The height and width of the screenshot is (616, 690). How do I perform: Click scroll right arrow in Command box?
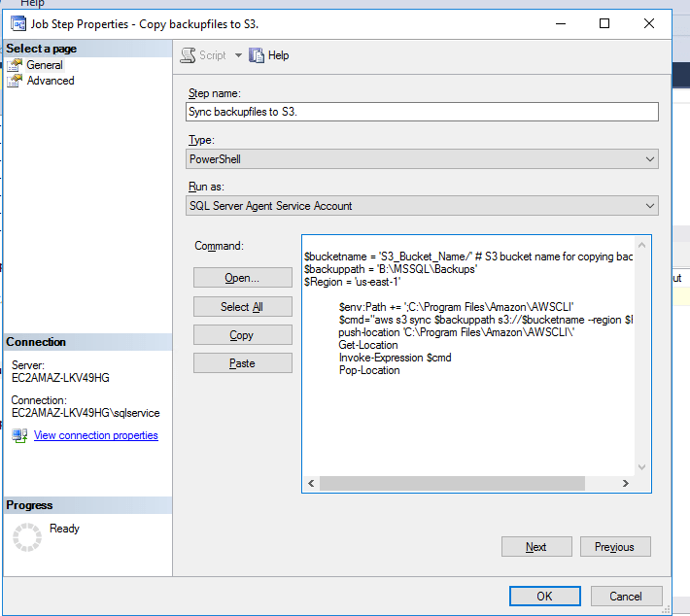tap(643, 484)
